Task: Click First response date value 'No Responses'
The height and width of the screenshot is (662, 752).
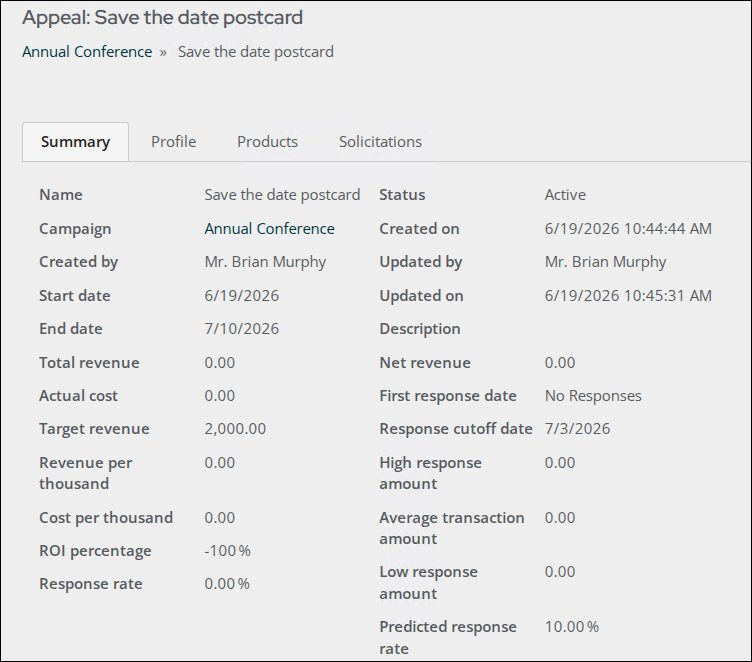Action: pyautogui.click(x=593, y=396)
